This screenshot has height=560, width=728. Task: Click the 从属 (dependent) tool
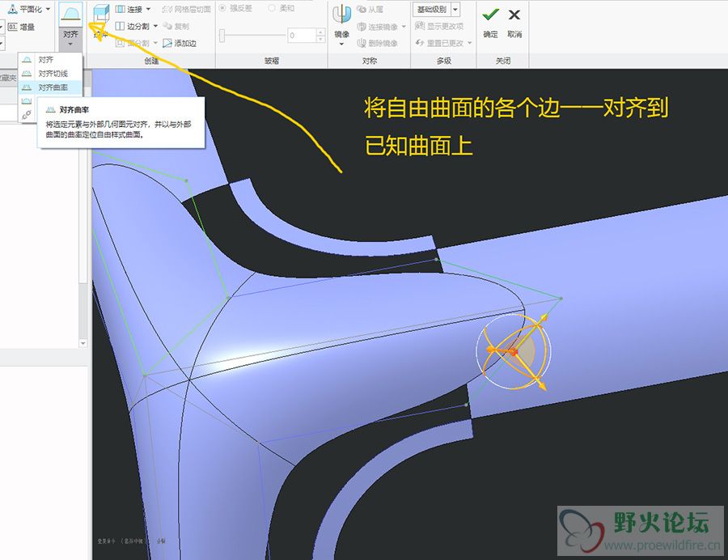point(370,9)
